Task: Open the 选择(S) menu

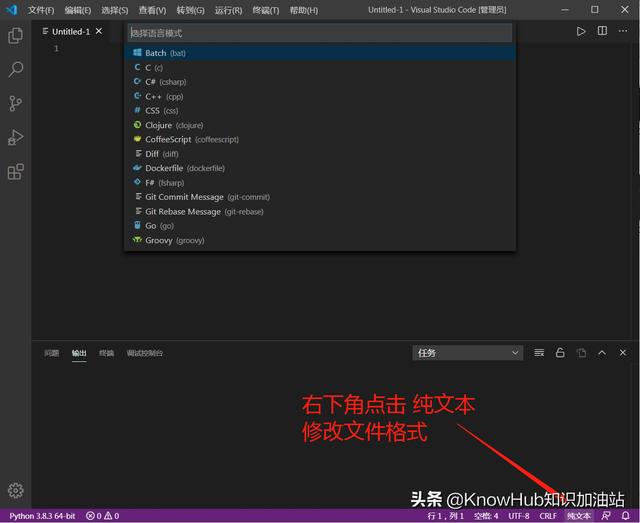Action: [x=115, y=10]
